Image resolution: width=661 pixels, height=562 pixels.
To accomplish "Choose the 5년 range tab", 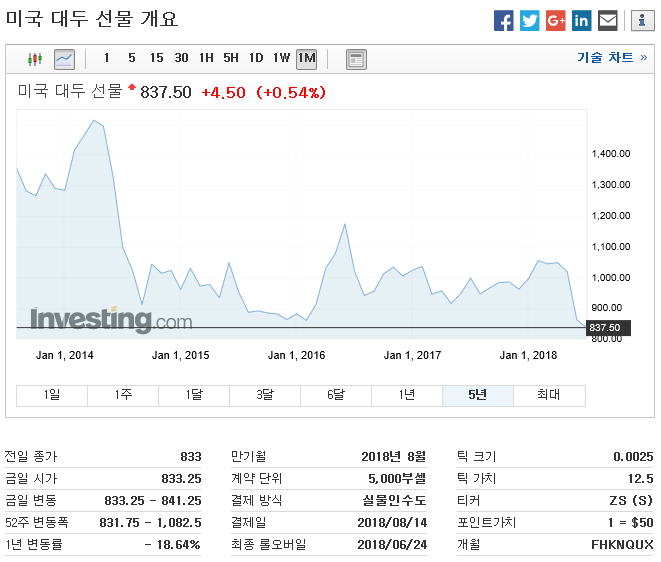I will [478, 395].
